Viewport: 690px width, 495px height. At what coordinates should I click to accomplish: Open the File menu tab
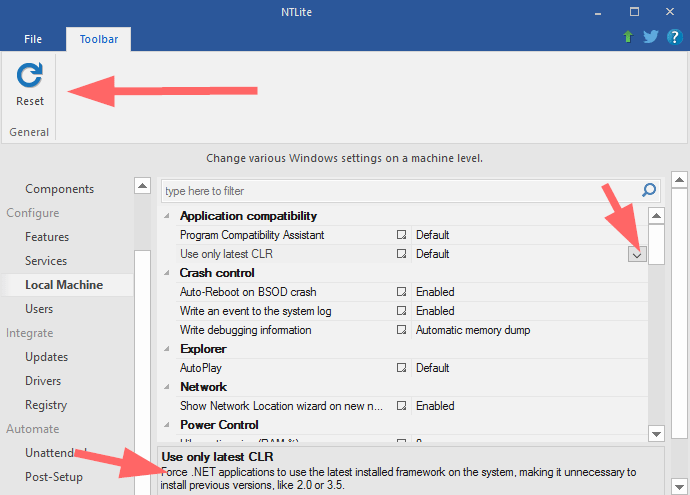33,39
